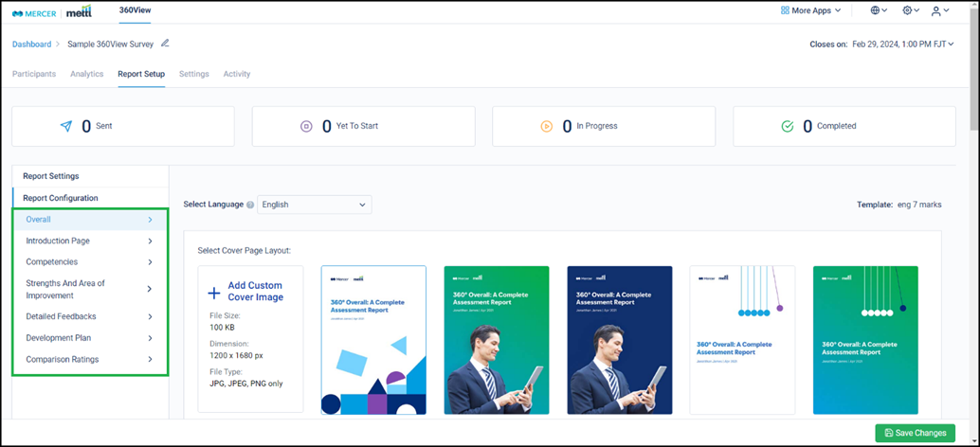Click the 0 Completed status card

click(x=844, y=126)
